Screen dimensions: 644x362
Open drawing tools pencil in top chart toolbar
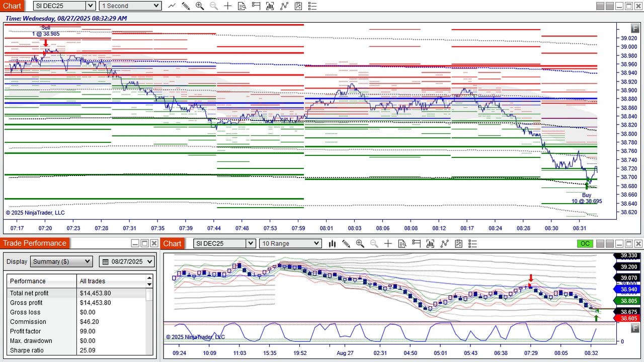click(x=186, y=6)
